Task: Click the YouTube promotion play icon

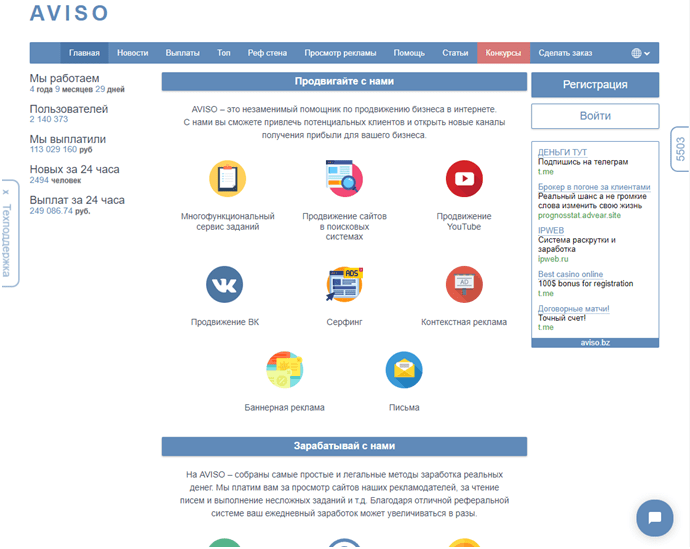Action: [464, 179]
